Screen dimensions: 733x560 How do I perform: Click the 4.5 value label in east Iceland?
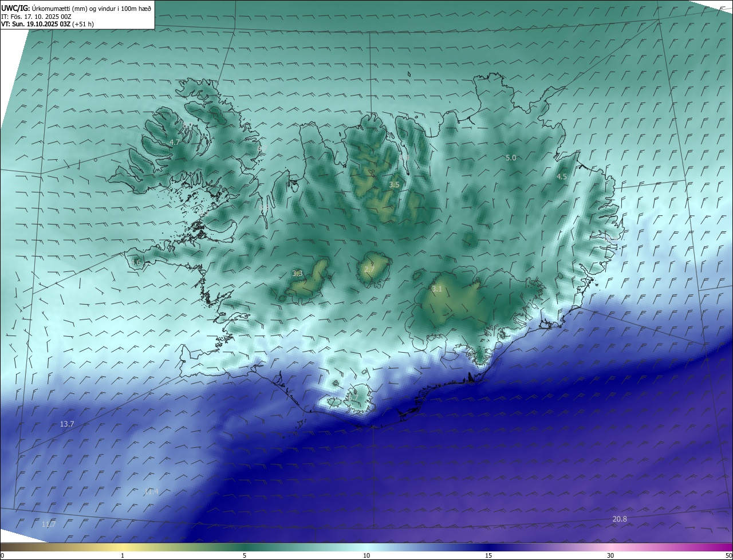tap(562, 177)
